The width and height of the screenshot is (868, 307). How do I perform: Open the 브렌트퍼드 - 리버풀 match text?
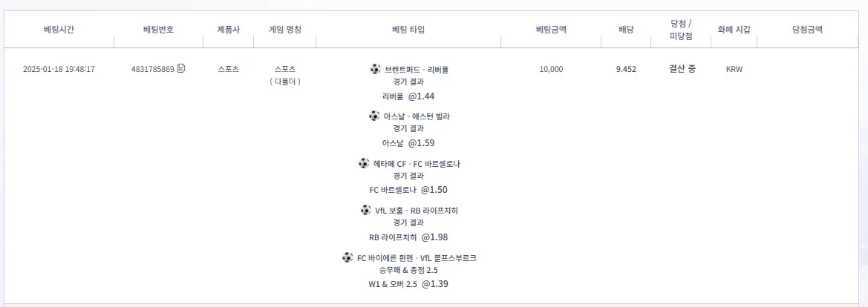(417, 69)
